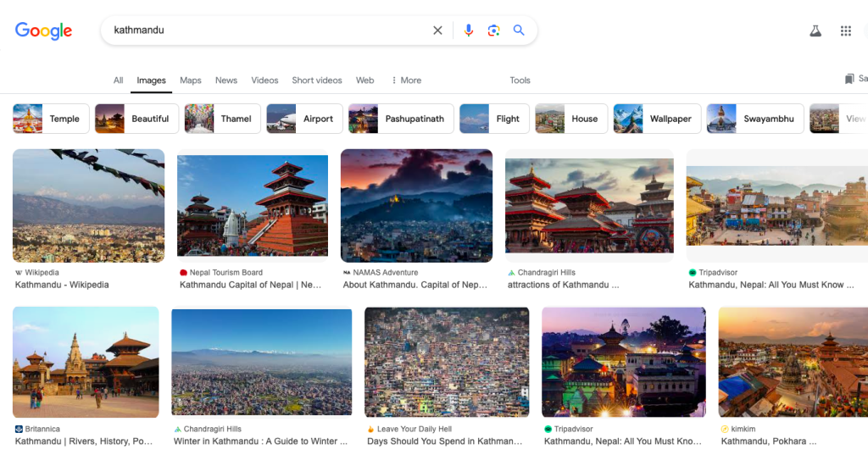Open the Google apps grid
The image size is (868, 455).
click(845, 31)
